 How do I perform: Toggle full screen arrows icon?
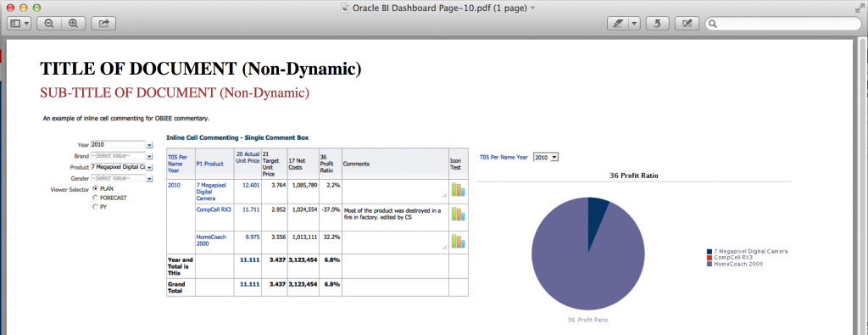[860, 8]
